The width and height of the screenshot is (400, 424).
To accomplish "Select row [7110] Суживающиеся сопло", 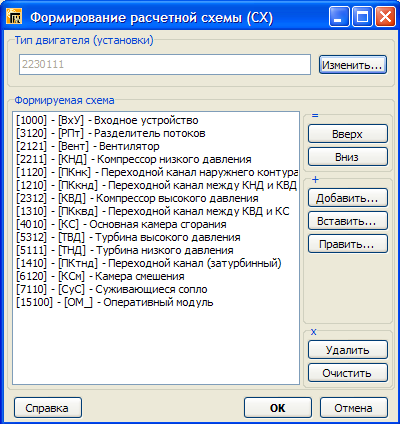I will click(x=156, y=289).
